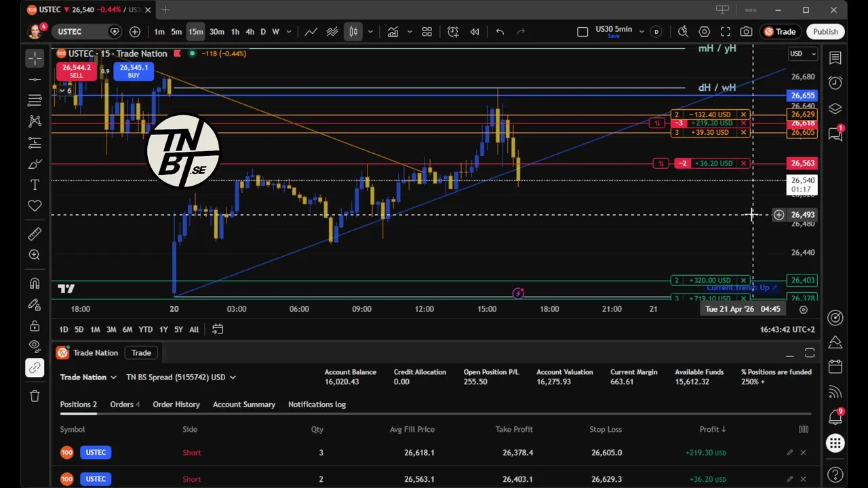Expand the timeframe interval dropdown
The image size is (868, 488).
point(289,32)
